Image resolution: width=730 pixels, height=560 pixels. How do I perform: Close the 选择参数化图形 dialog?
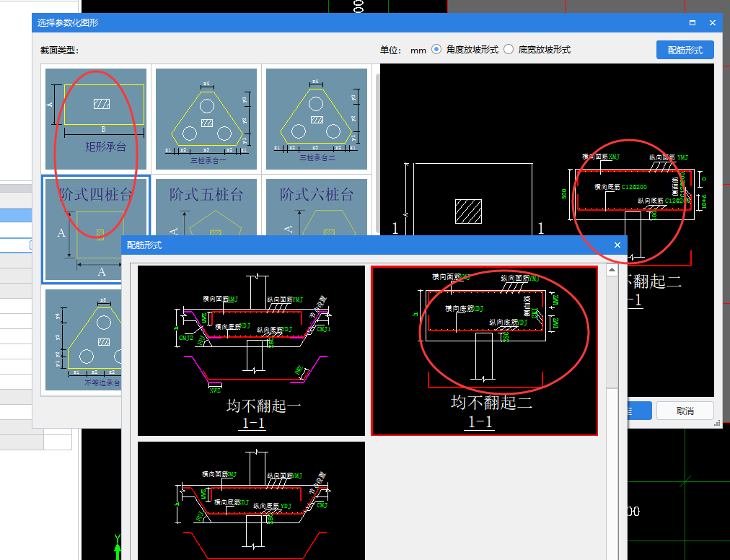[x=712, y=23]
